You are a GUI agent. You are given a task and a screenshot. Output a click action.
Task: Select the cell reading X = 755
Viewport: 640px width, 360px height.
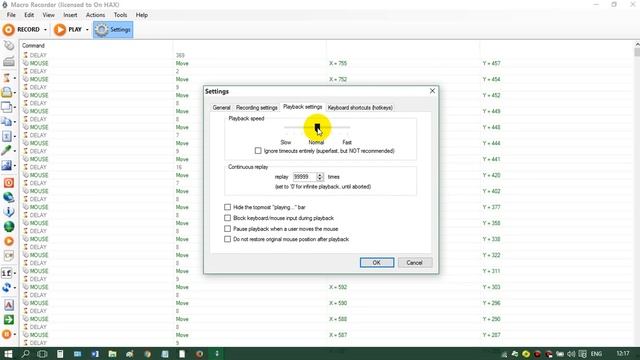[338, 63]
